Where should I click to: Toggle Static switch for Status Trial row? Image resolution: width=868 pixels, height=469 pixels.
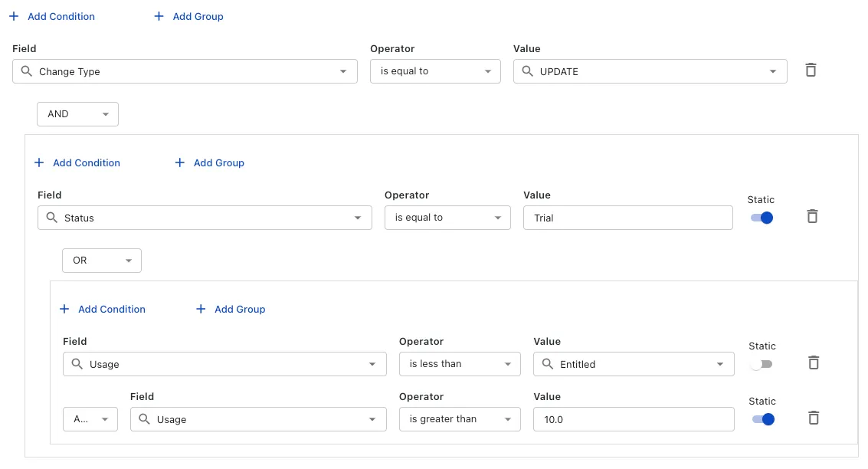pyautogui.click(x=762, y=218)
